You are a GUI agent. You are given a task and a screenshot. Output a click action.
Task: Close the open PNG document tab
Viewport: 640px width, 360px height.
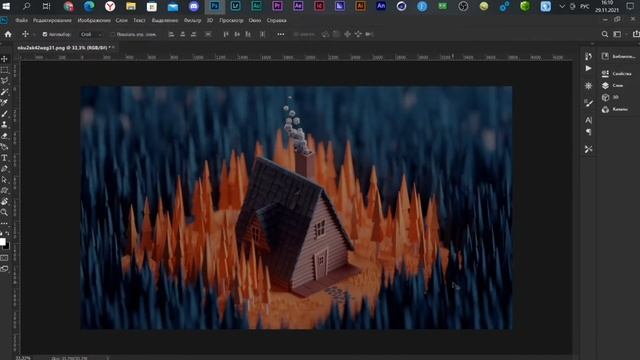(113, 48)
